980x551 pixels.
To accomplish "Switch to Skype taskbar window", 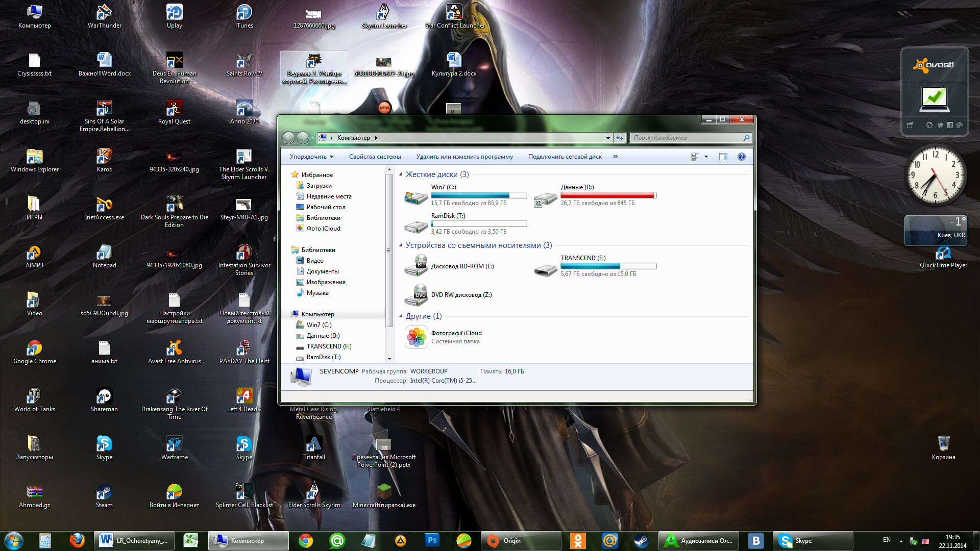I will coord(813,540).
